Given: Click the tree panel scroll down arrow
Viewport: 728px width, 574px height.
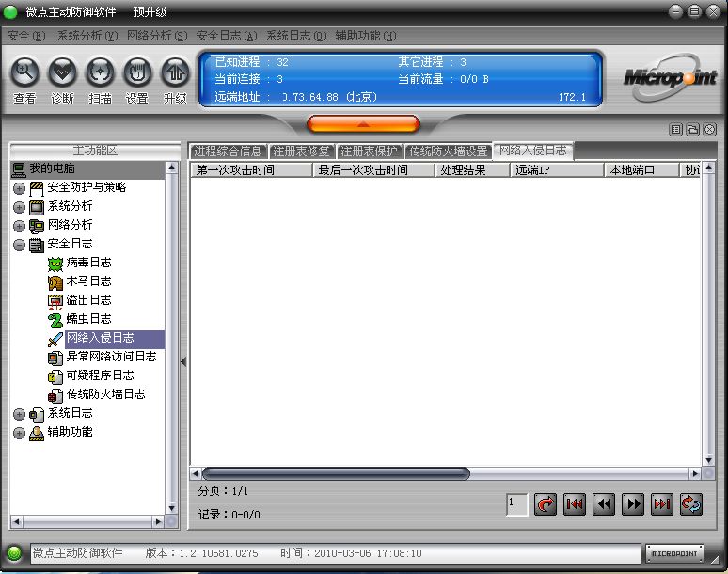Looking at the screenshot, I should click(172, 508).
